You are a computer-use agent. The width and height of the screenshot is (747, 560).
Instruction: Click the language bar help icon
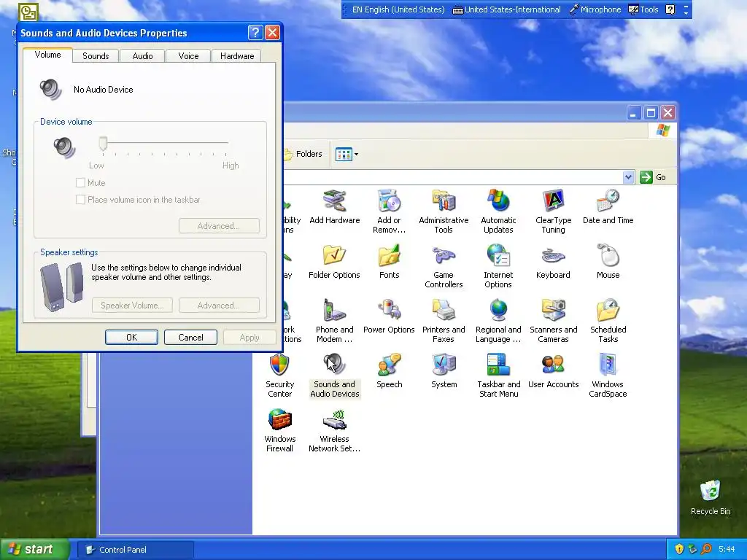[670, 9]
